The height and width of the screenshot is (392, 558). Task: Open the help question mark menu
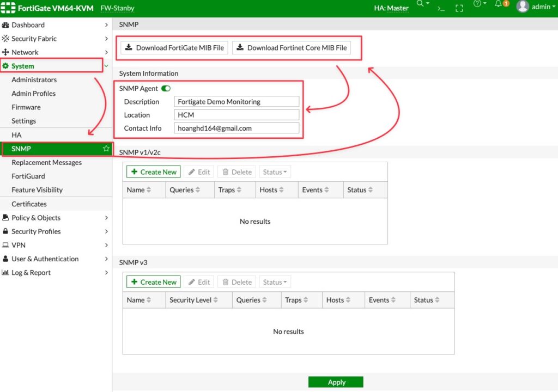(477, 3)
